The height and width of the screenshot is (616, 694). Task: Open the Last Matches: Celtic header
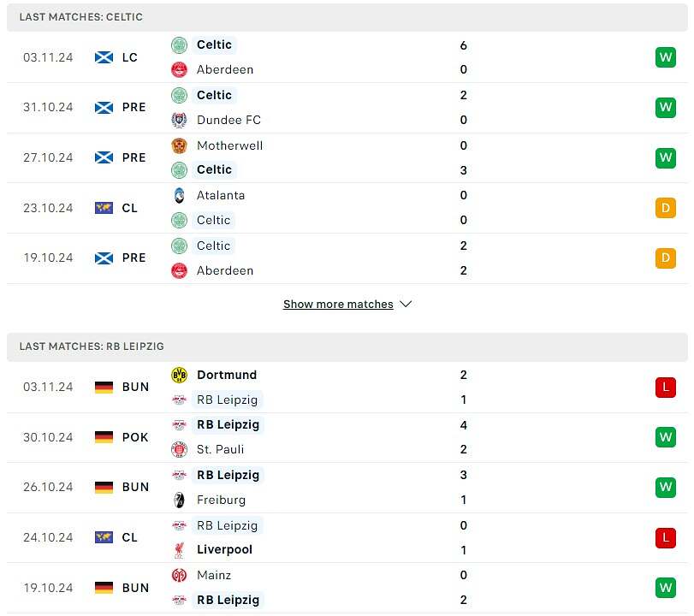coord(81,17)
